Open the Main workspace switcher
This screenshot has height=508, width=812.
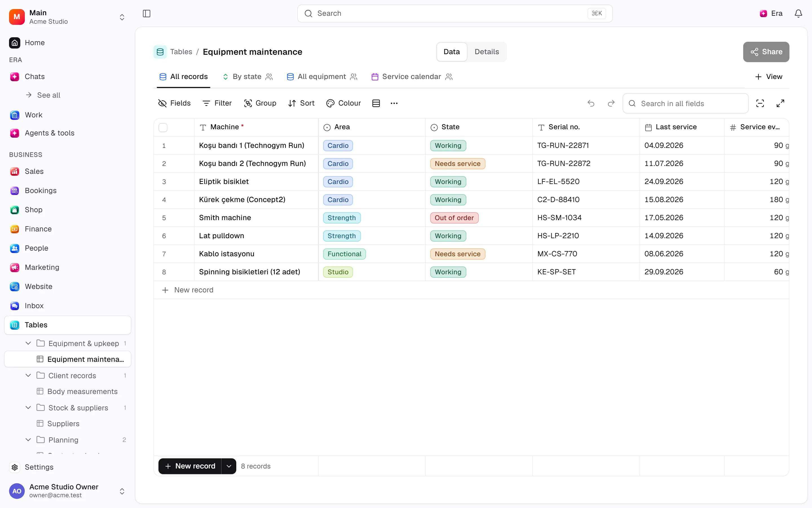[67, 17]
